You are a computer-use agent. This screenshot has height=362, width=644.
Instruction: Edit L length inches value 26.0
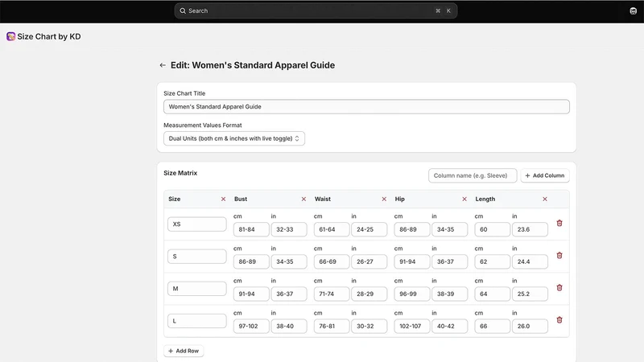530,327
